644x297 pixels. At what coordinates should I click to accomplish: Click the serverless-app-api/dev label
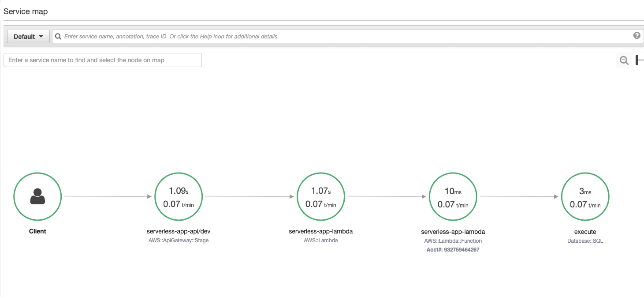[179, 231]
